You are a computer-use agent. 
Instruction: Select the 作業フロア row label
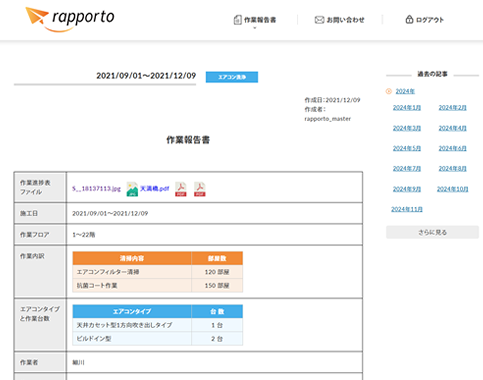tap(35, 235)
